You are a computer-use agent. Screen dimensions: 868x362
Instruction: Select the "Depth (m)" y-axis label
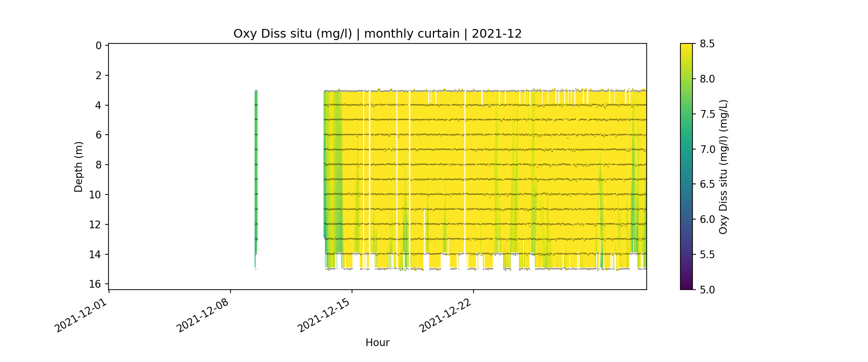(x=79, y=167)
